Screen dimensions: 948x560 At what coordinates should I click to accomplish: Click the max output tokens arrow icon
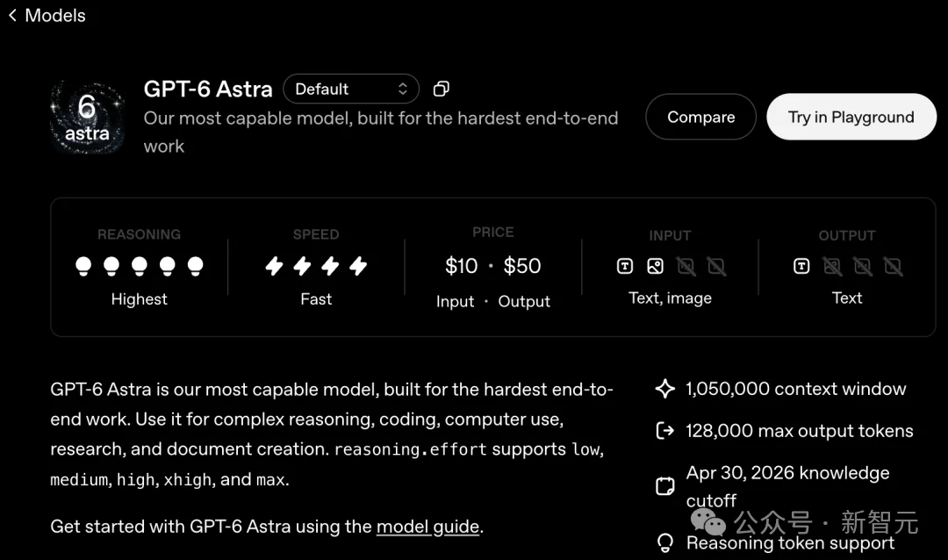coord(665,431)
